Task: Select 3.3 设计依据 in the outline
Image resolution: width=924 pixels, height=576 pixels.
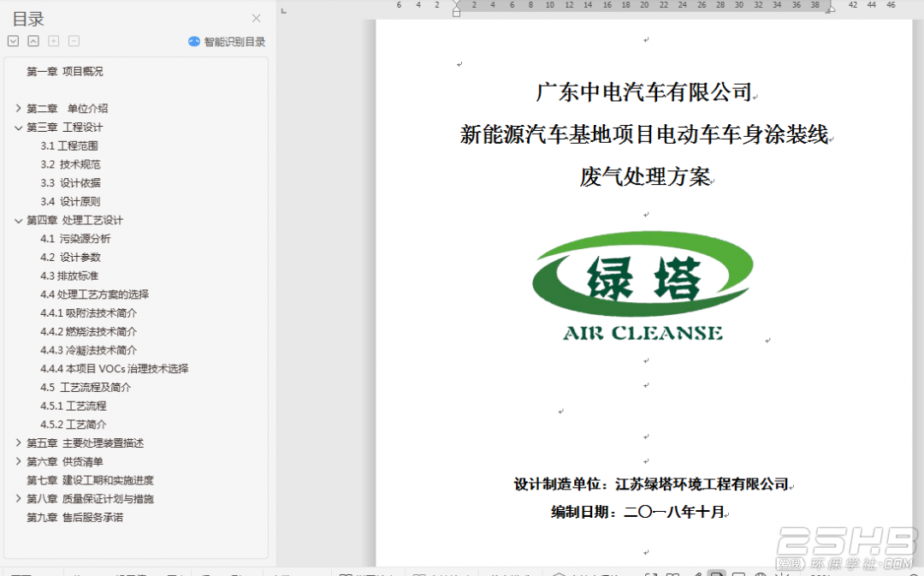Action: [70, 183]
